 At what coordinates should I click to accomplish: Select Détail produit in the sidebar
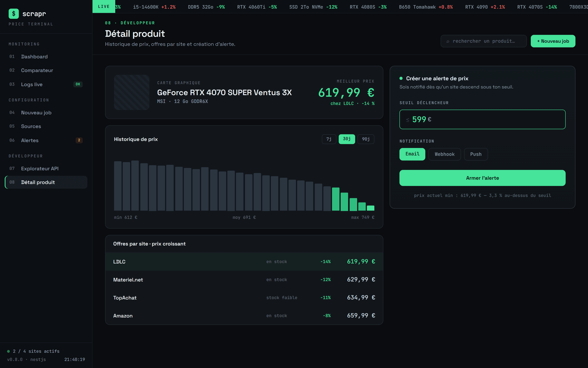coord(46,182)
